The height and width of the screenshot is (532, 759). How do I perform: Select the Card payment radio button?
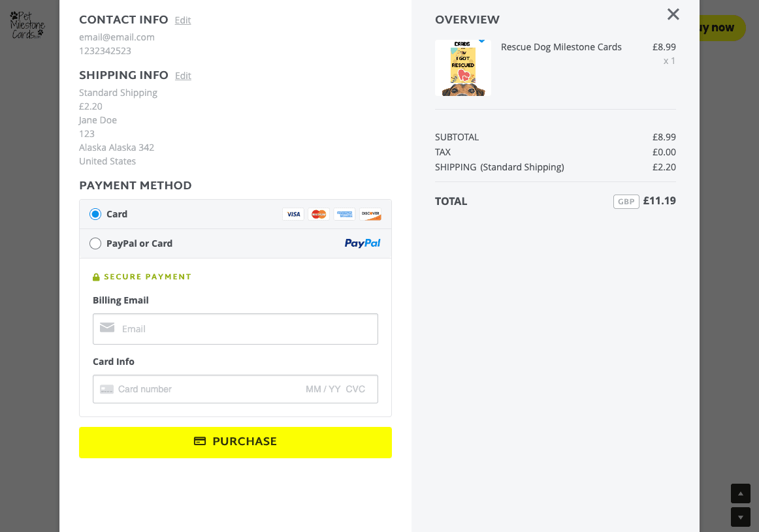coord(95,214)
